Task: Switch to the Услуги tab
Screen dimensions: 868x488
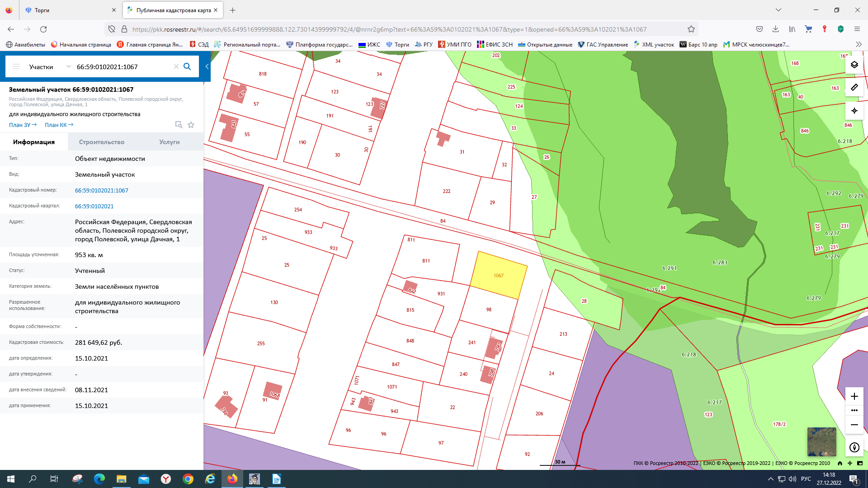Action: click(169, 142)
